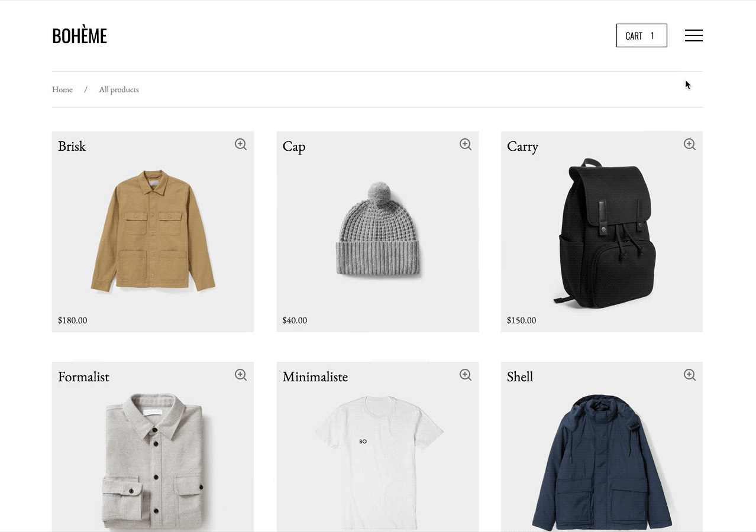The height and width of the screenshot is (532, 756).
Task: Select the grey beanie Cap image
Action: pyautogui.click(x=379, y=229)
